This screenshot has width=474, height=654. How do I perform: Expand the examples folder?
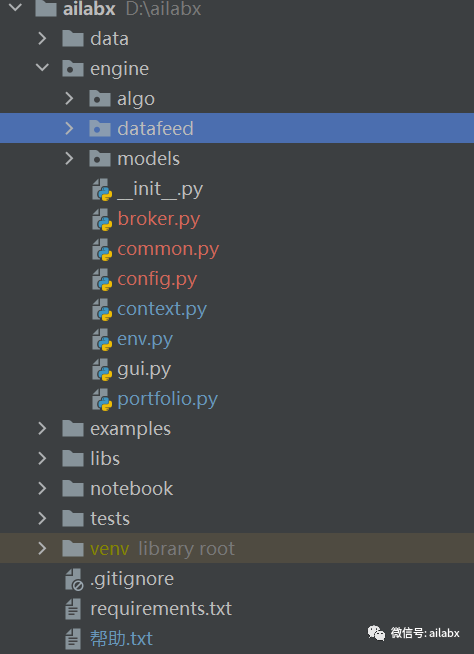42,428
